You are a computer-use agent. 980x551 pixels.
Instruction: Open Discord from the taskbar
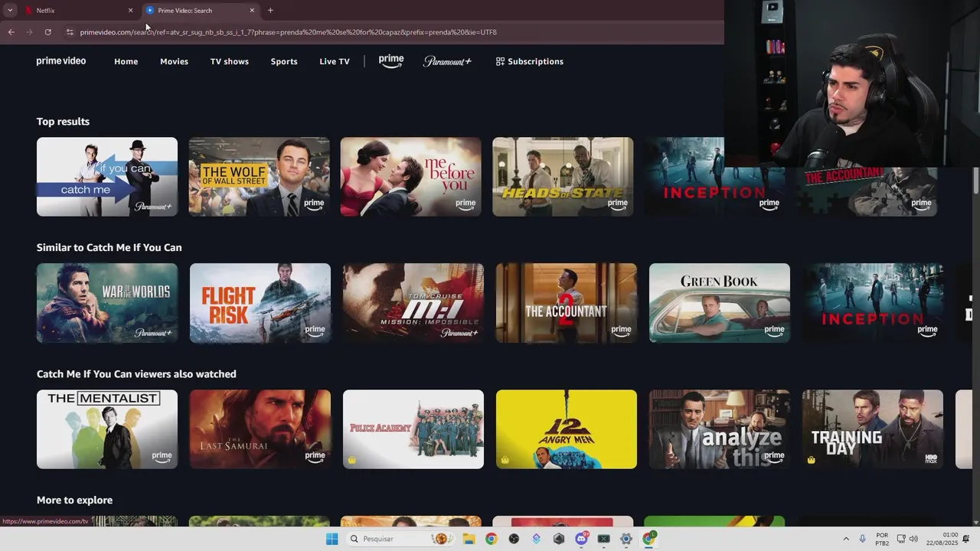[581, 539]
